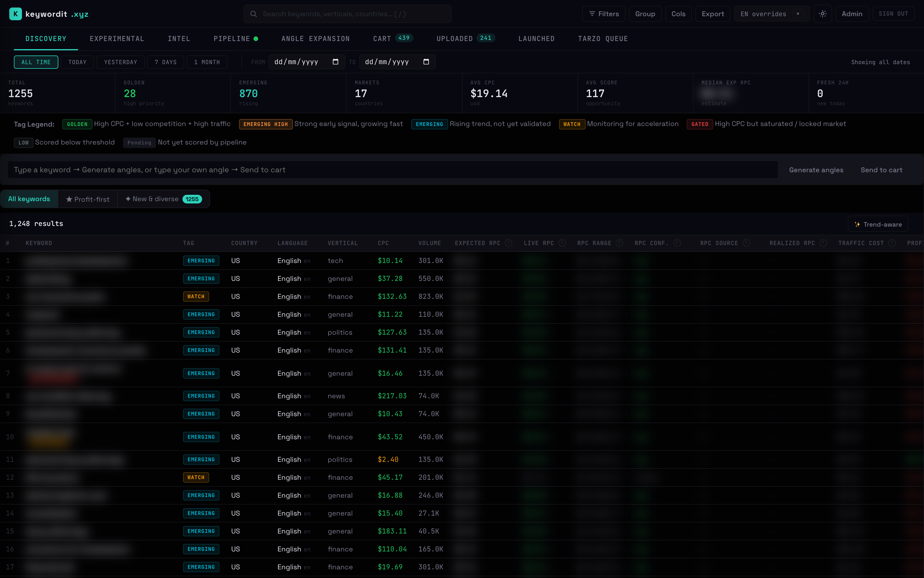Viewport: 924px width, 578px height.
Task: Sort by the LANGUAGE column header
Action: tap(293, 243)
